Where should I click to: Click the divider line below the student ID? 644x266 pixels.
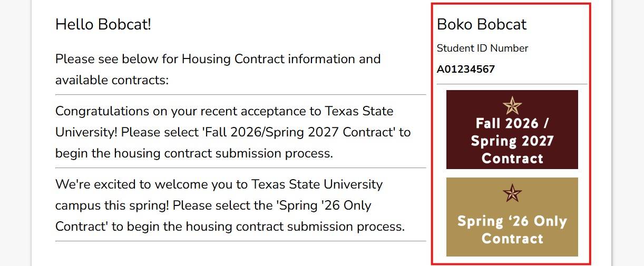click(x=512, y=84)
